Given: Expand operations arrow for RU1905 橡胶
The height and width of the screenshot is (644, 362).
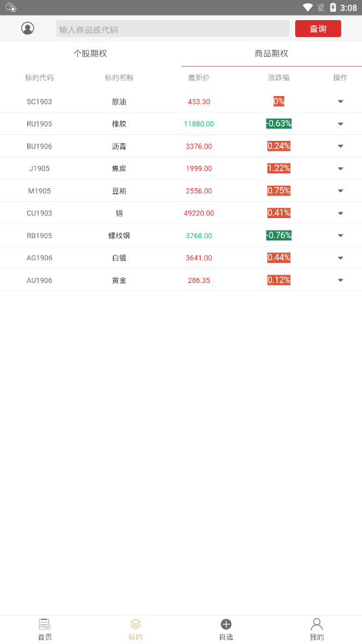Looking at the screenshot, I should 340,124.
